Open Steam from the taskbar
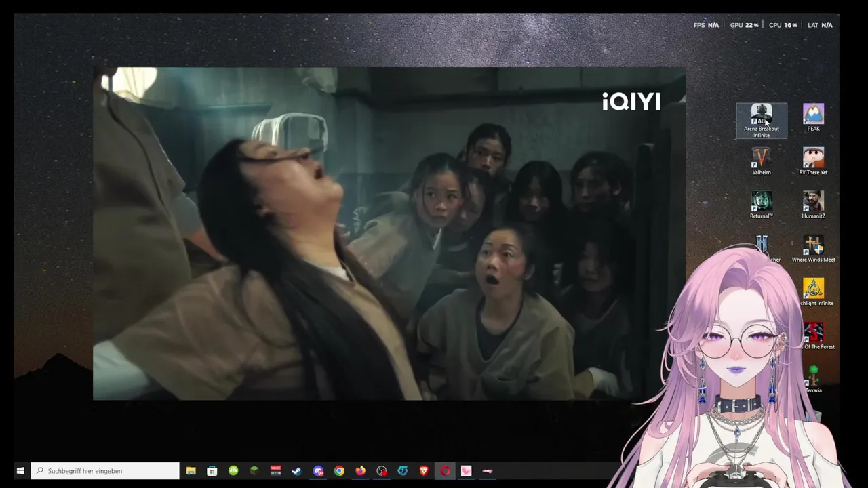868x488 pixels. [x=296, y=471]
